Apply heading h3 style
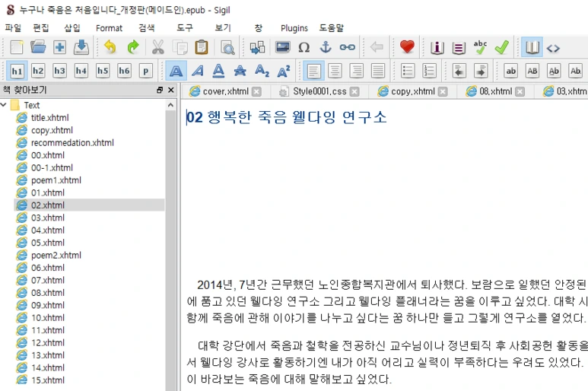This screenshot has height=391, width=588. click(59, 71)
